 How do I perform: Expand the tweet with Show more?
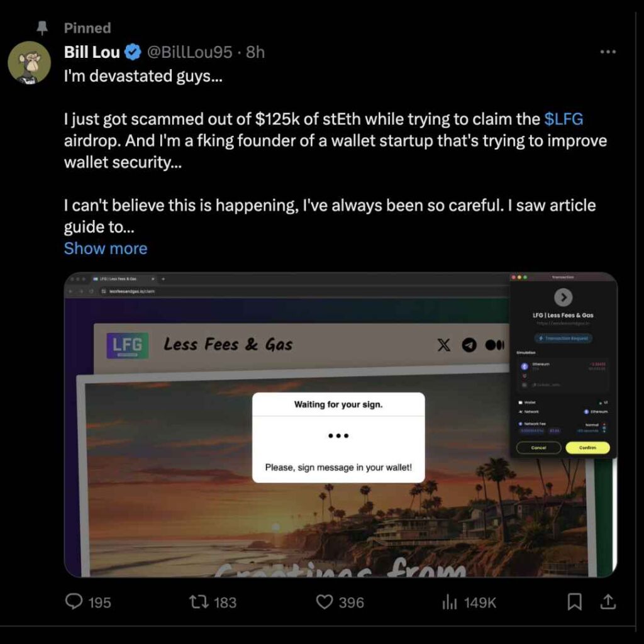tap(106, 248)
